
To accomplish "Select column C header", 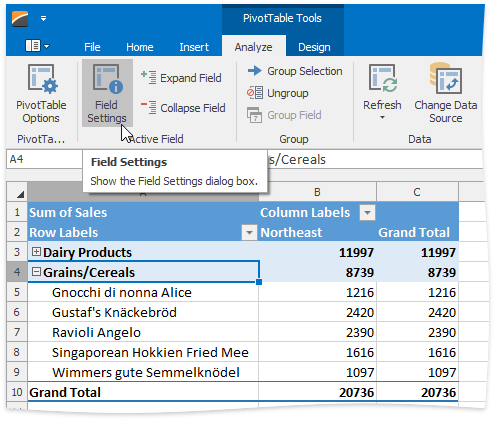I will pyautogui.click(x=417, y=192).
